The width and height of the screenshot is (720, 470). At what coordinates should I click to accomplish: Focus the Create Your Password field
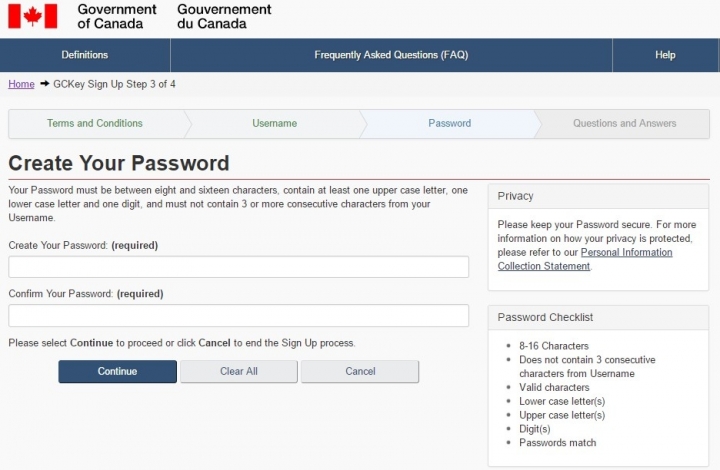[x=239, y=267]
